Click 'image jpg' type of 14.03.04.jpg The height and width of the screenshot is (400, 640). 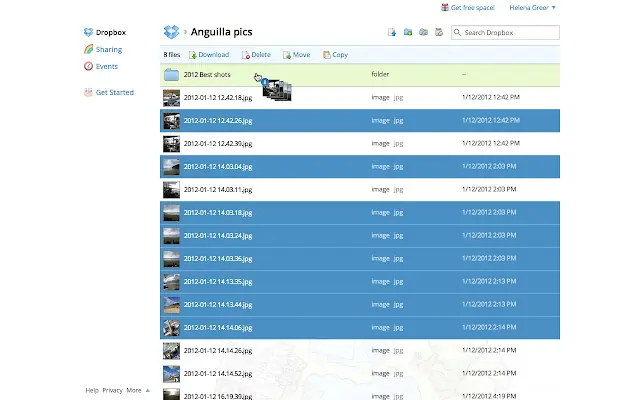tap(387, 167)
